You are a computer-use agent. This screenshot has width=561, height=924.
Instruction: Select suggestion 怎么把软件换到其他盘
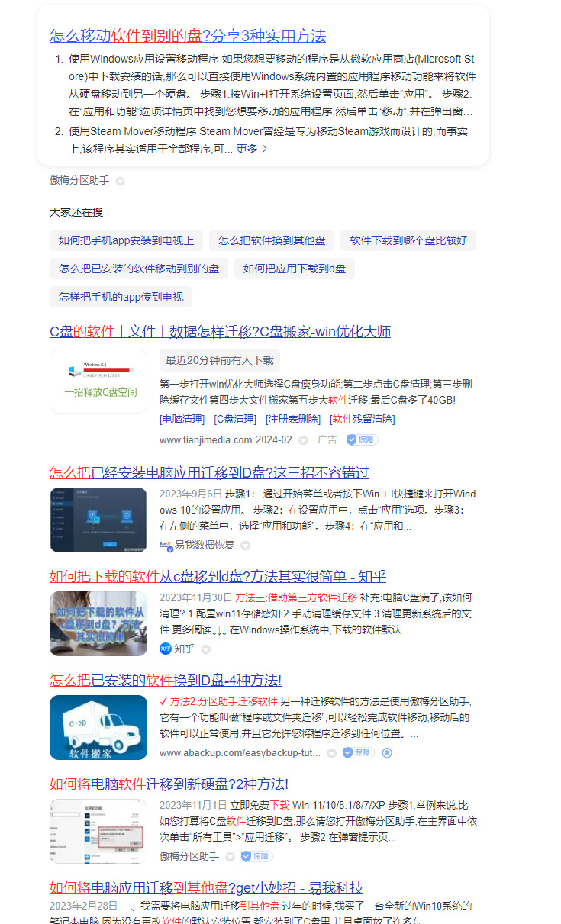point(272,241)
